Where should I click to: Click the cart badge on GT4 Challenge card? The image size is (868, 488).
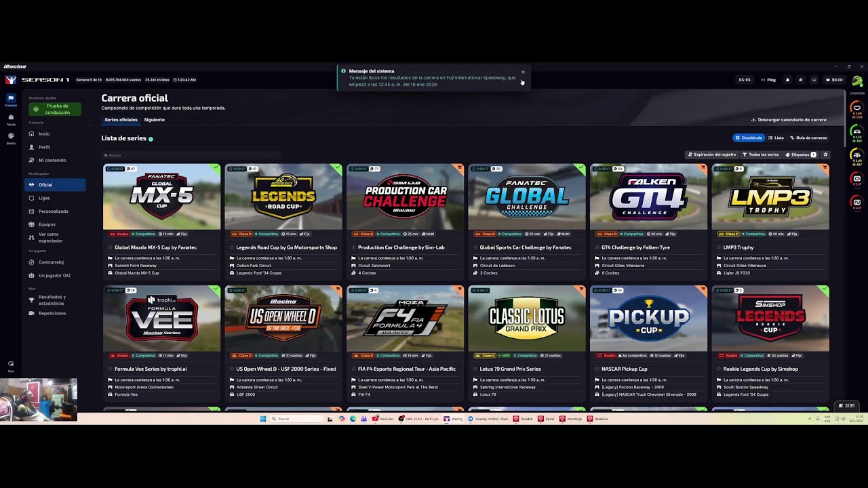pos(703,167)
